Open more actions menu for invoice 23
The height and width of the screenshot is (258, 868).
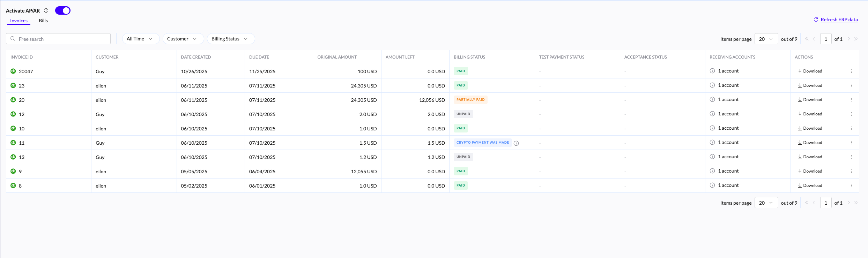(851, 85)
